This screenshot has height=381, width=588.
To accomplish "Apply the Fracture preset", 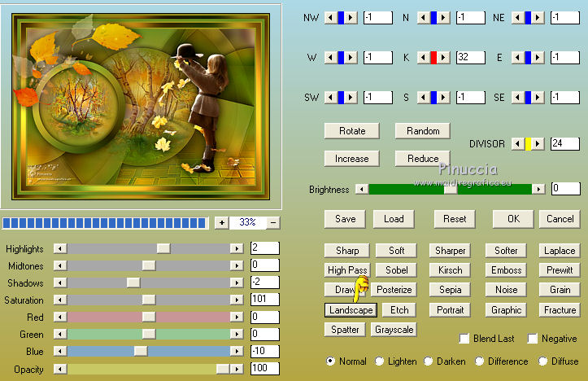I will [x=560, y=310].
